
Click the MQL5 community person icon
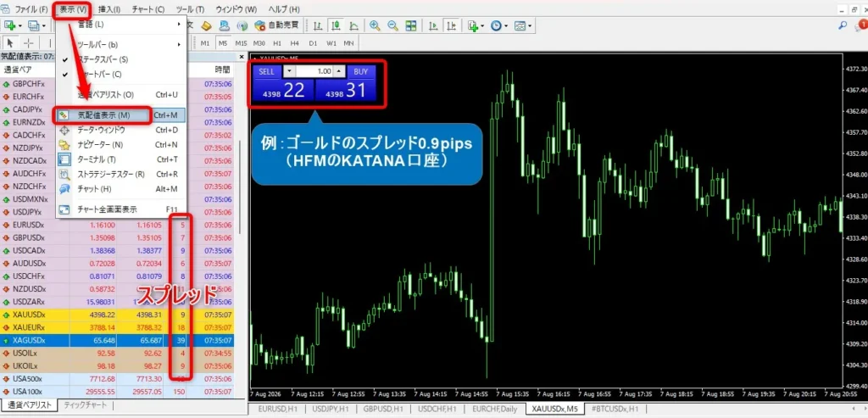pyautogui.click(x=224, y=25)
